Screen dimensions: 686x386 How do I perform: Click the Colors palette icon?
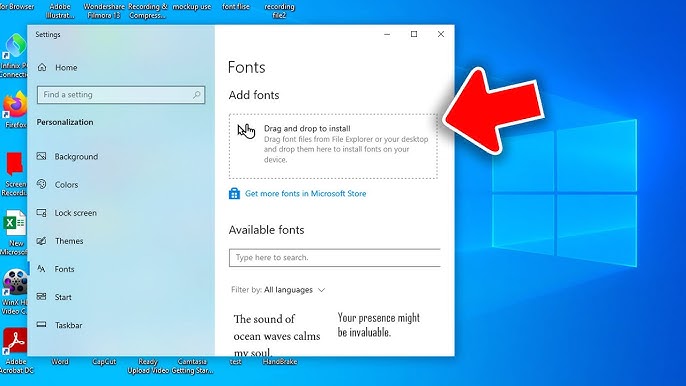[42, 184]
